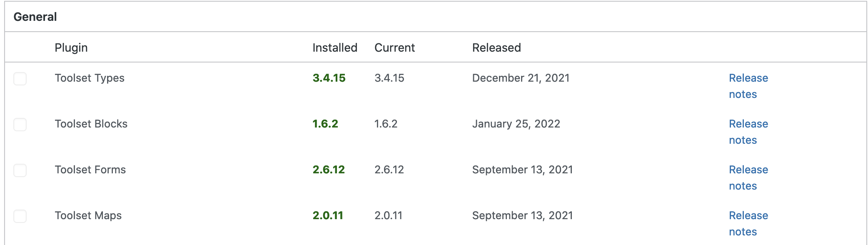Screen dimensions: 868x245
Task: Click the Toolset Maps plugin name
Action: pyautogui.click(x=88, y=216)
